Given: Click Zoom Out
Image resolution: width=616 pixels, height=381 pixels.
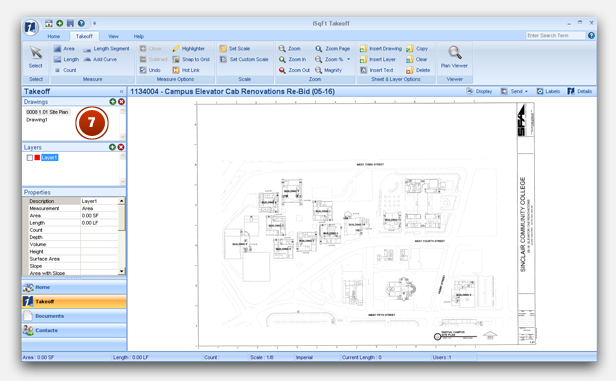Looking at the screenshot, I should [294, 70].
